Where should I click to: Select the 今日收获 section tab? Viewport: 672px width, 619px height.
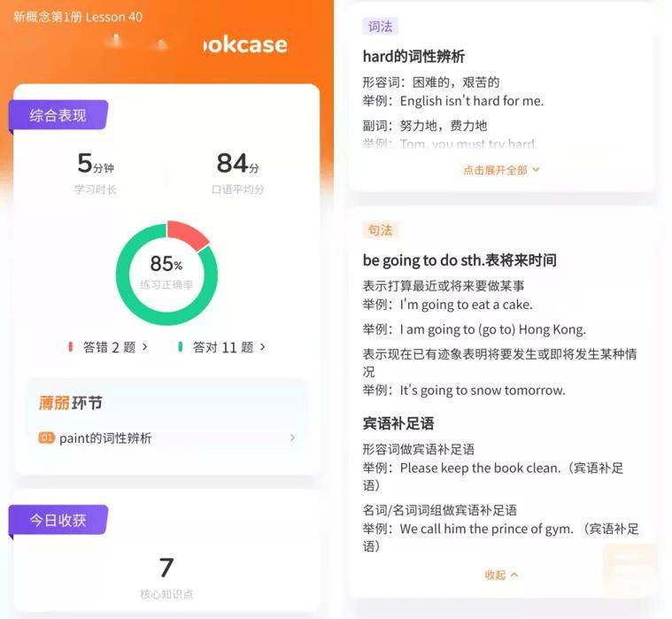(x=58, y=520)
